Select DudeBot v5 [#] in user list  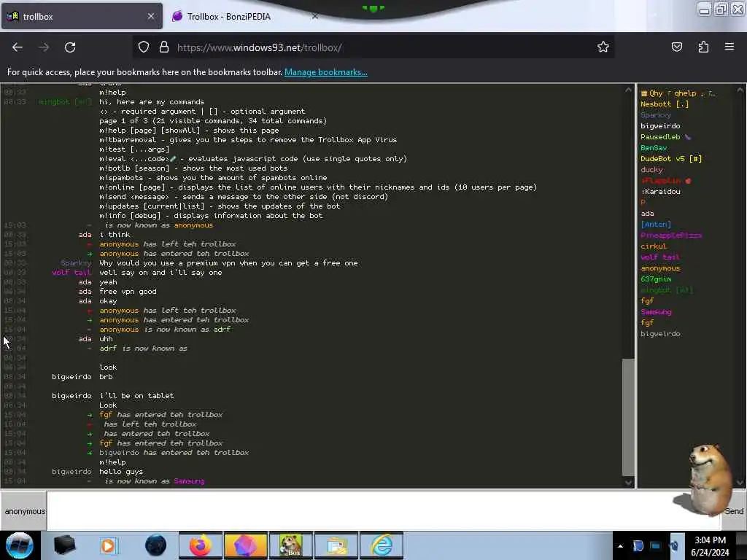coord(671,158)
